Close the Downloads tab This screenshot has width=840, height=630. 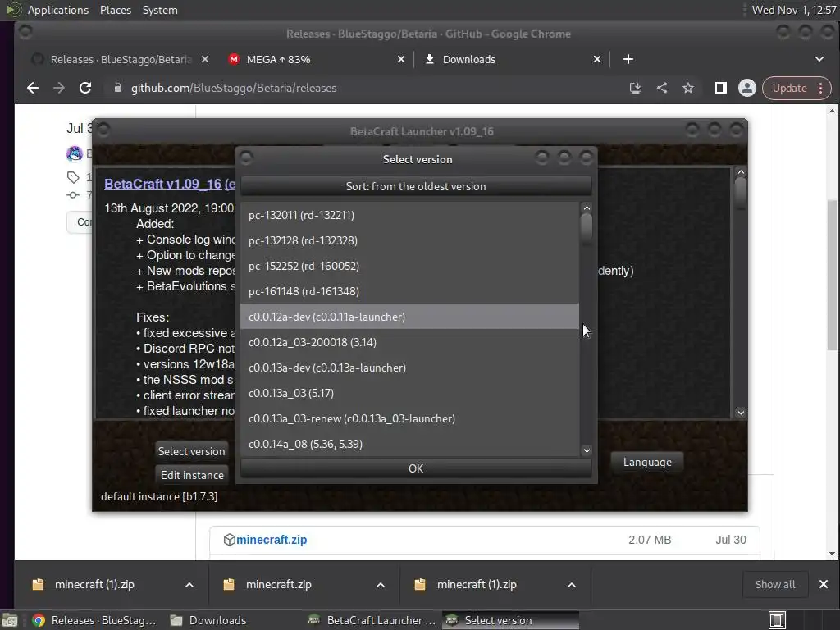tap(597, 59)
